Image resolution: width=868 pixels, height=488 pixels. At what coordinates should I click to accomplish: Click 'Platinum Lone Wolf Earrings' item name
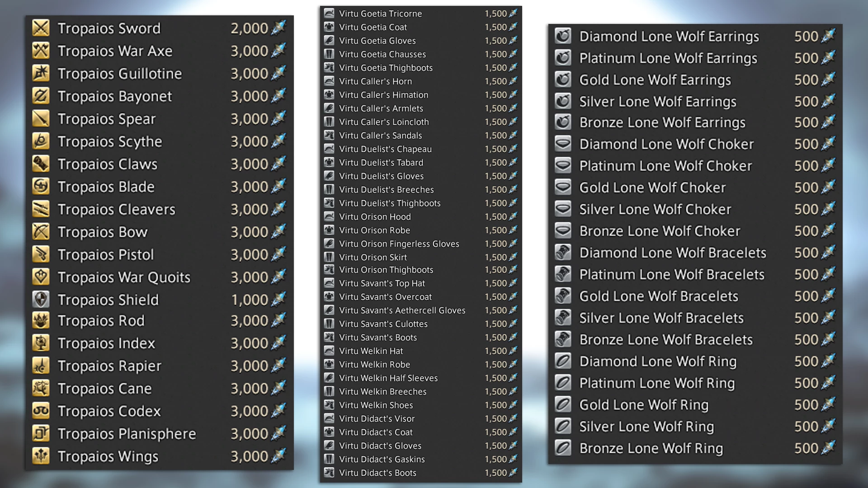(668, 58)
